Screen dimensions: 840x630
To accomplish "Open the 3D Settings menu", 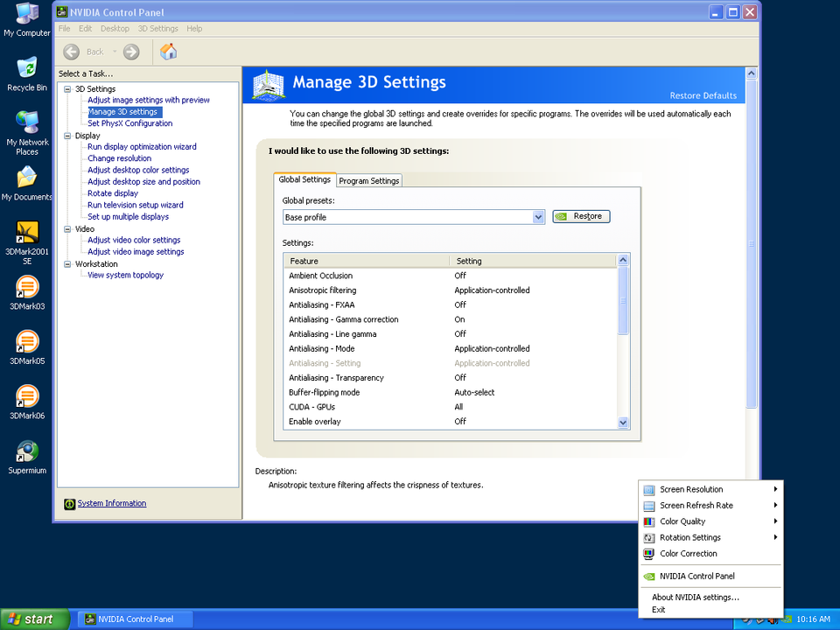I will tap(157, 28).
